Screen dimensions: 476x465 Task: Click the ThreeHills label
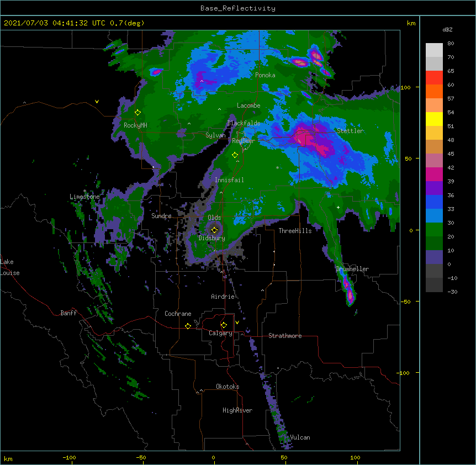click(x=295, y=231)
